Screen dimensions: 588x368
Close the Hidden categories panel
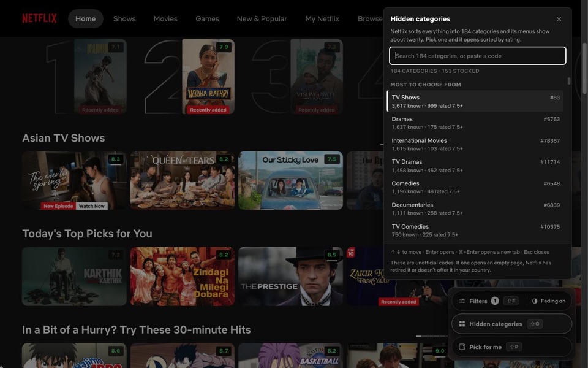tap(559, 19)
